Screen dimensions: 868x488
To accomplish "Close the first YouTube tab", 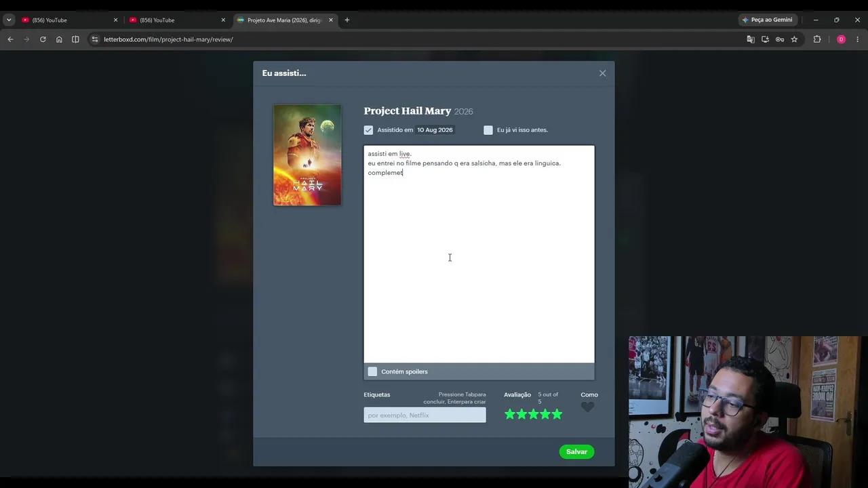I will [x=115, y=20].
